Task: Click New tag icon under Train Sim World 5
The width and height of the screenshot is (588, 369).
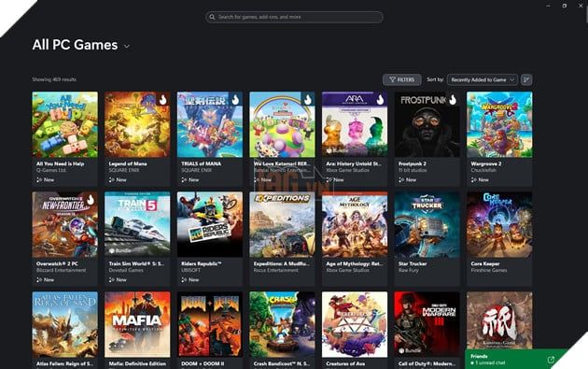Action: pyautogui.click(x=111, y=279)
